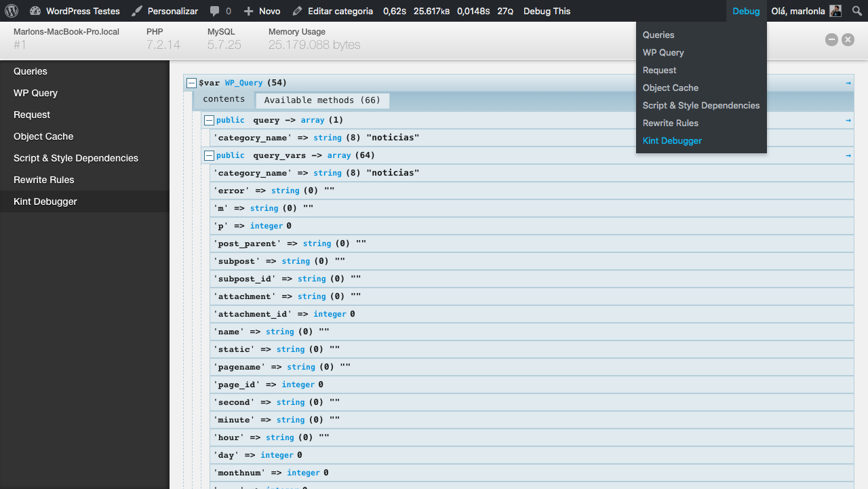868x489 pixels.
Task: Open Rewrite Rules in left sidebar
Action: point(84,180)
